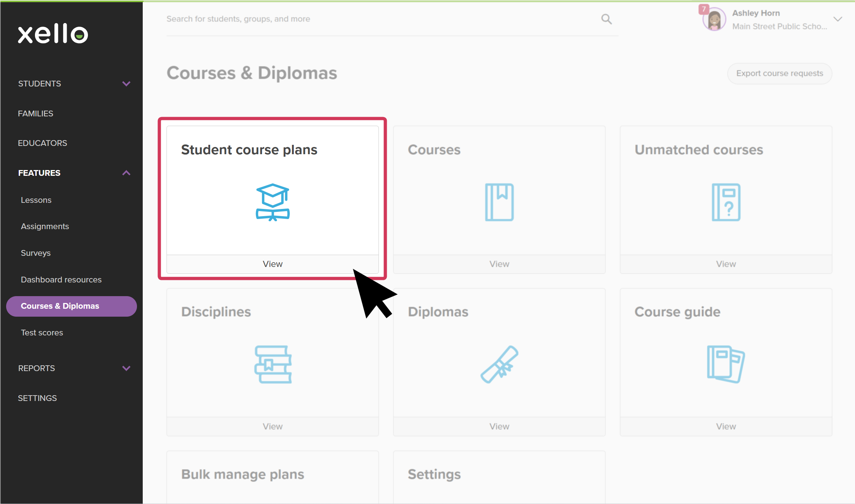Click the bookmark book Courses icon
The width and height of the screenshot is (855, 504).
pyautogui.click(x=499, y=202)
